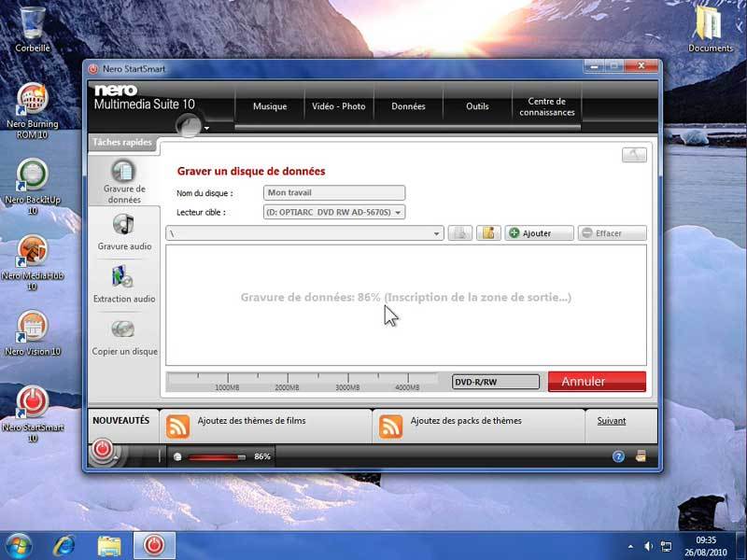
Task: Click the red Nero power button in footer
Action: (x=103, y=449)
